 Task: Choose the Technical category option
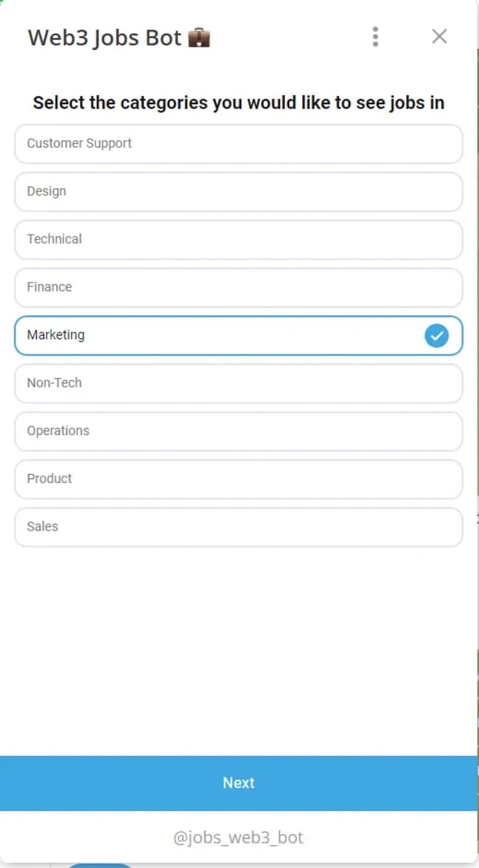[x=238, y=240]
